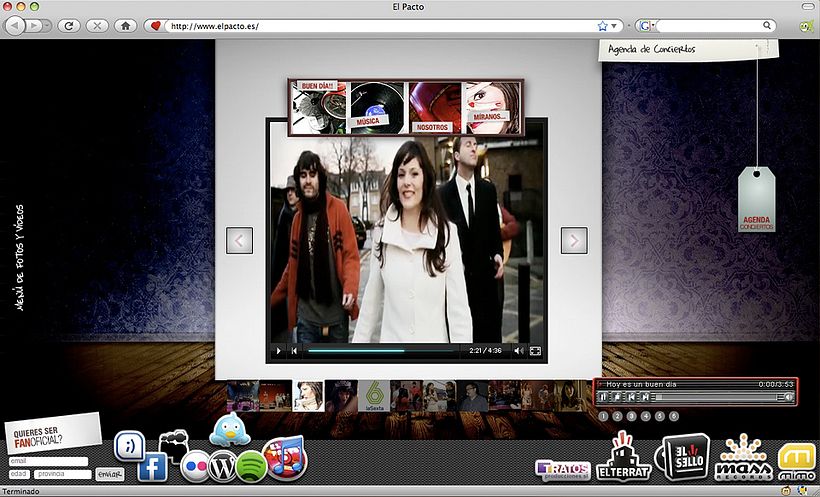This screenshot has height=497, width=820.
Task: Open the El Sello logo
Action: [682, 456]
